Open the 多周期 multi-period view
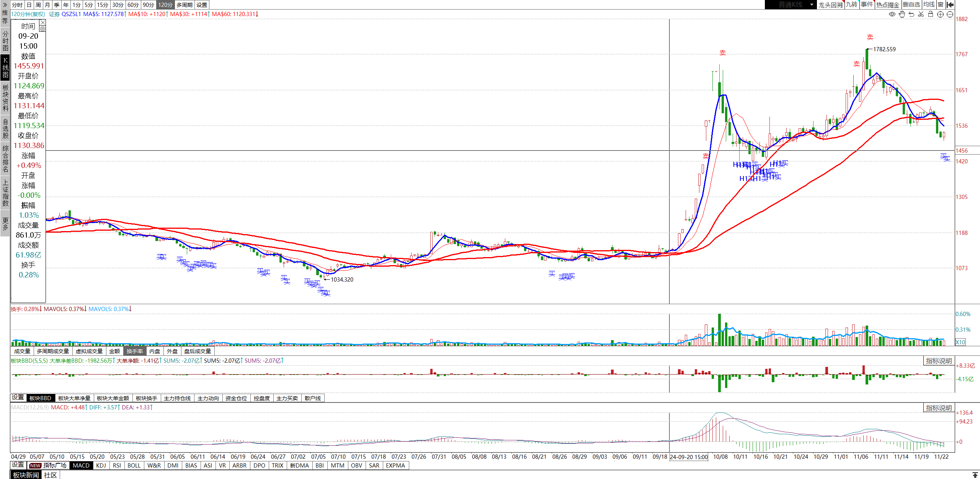980x479 pixels. [185, 5]
